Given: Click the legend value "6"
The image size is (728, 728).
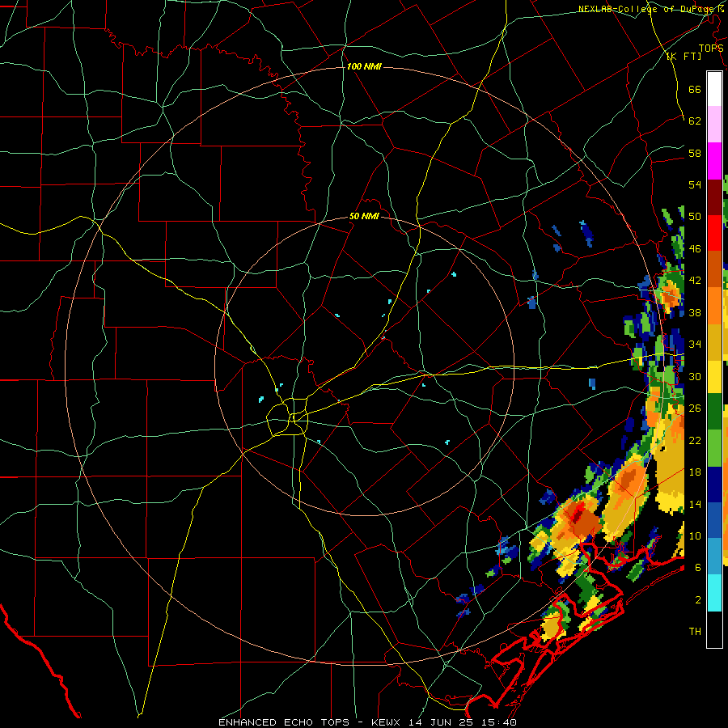Looking at the screenshot, I should (698, 568).
